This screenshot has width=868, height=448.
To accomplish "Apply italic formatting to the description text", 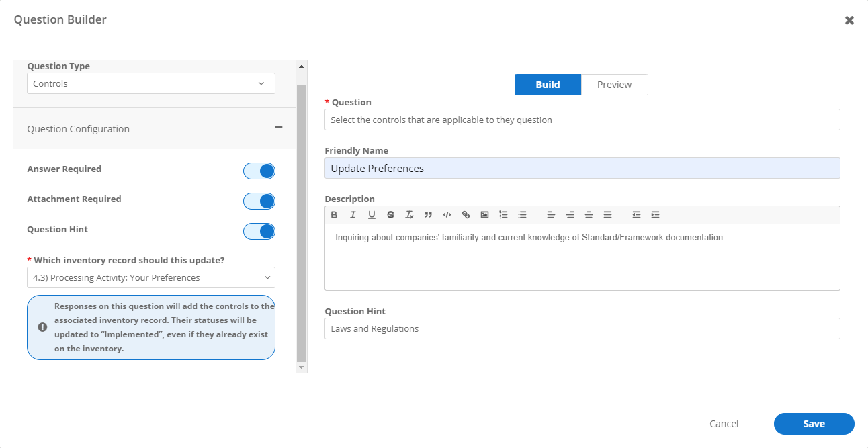I will point(353,214).
